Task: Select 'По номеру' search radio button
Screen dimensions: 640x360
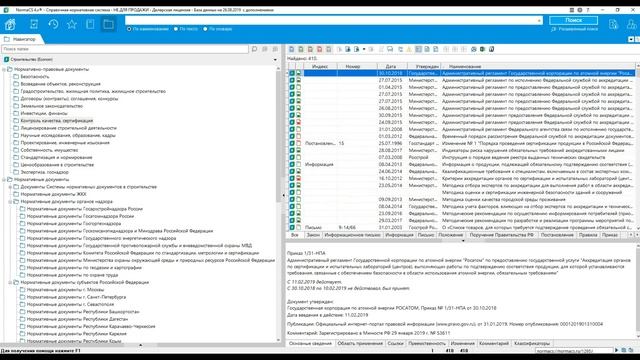Action: (x=205, y=29)
